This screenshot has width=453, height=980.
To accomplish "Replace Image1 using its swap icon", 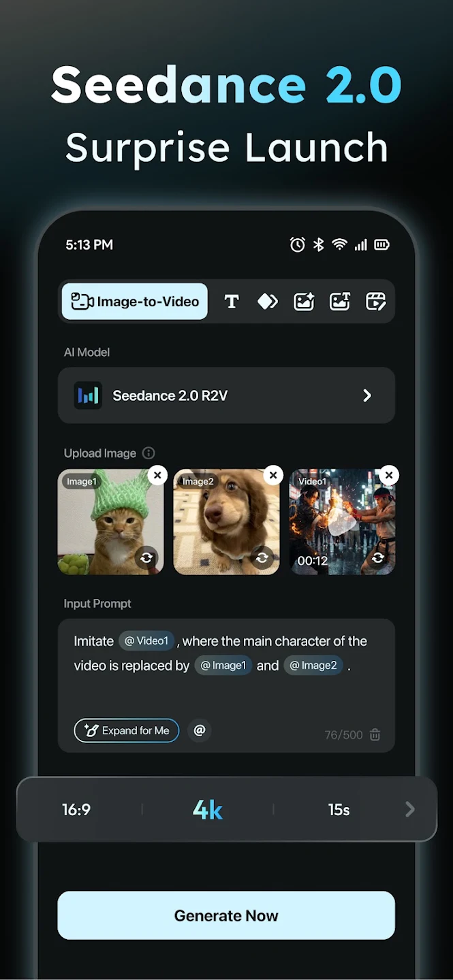I will 146,558.
